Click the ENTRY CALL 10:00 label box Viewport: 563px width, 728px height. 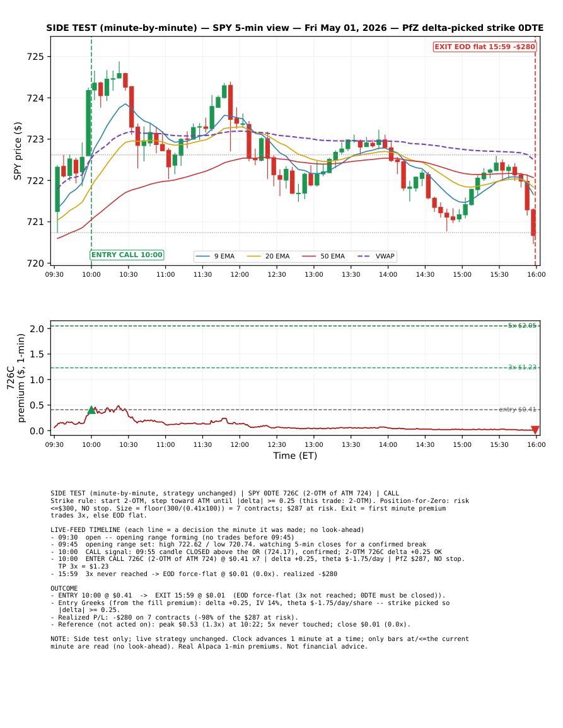tap(127, 255)
